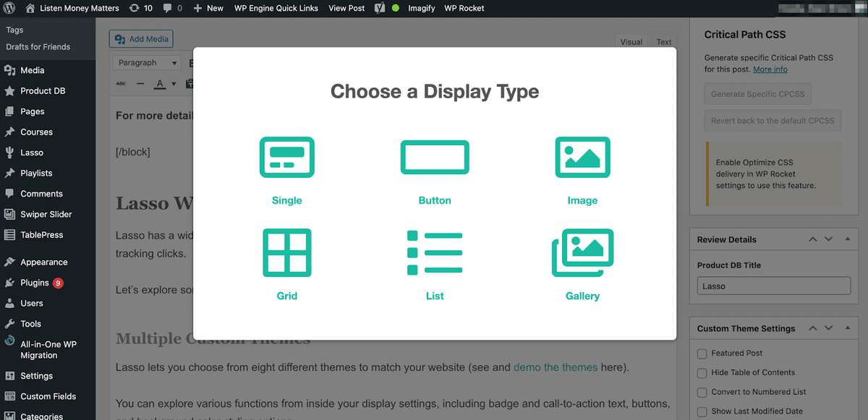
Task: Click the WordPress logo in admin bar
Action: [x=11, y=8]
